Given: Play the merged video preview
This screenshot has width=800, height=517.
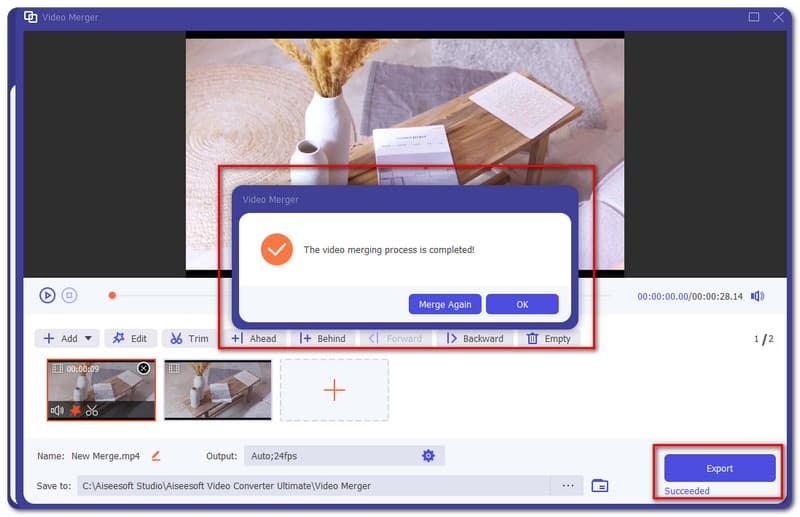Looking at the screenshot, I should click(x=47, y=296).
